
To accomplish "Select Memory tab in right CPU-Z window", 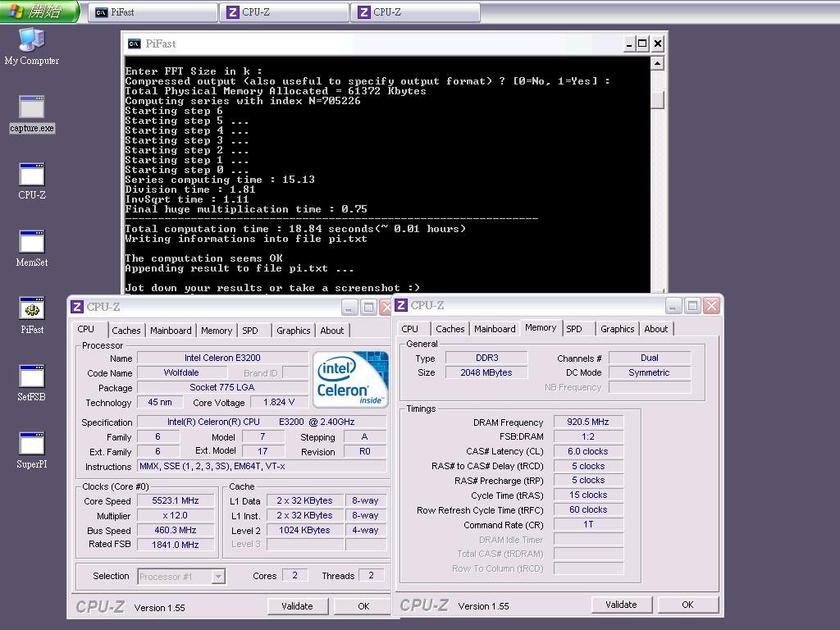I will pyautogui.click(x=541, y=327).
